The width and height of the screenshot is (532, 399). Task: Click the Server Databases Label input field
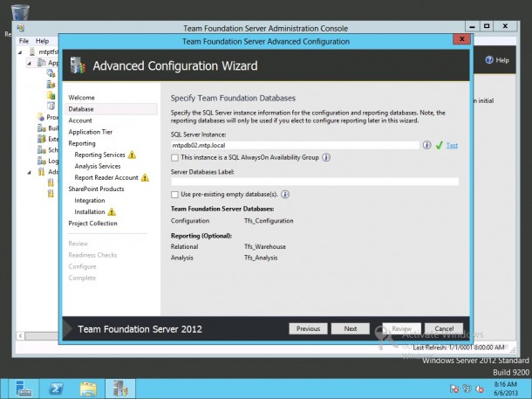tap(315, 182)
